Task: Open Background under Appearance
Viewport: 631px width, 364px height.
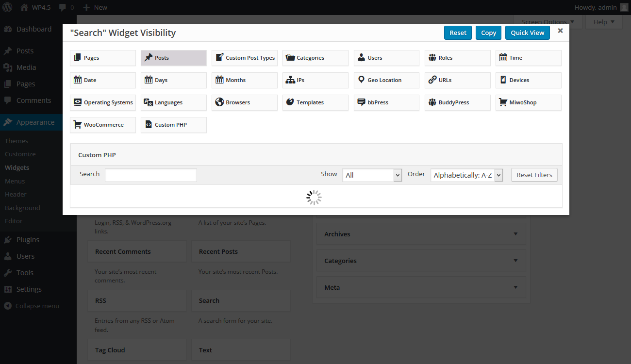Action: click(x=22, y=208)
